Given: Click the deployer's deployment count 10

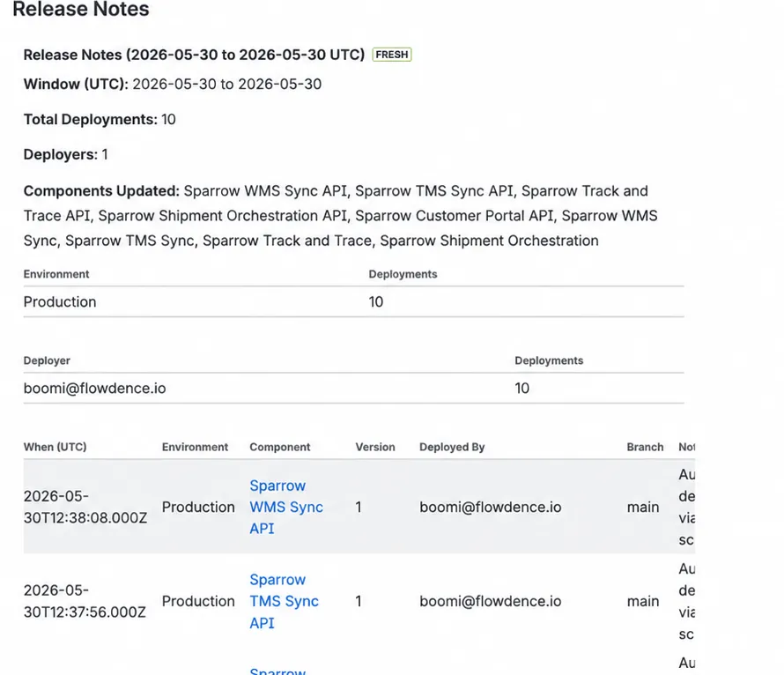Looking at the screenshot, I should 522,389.
